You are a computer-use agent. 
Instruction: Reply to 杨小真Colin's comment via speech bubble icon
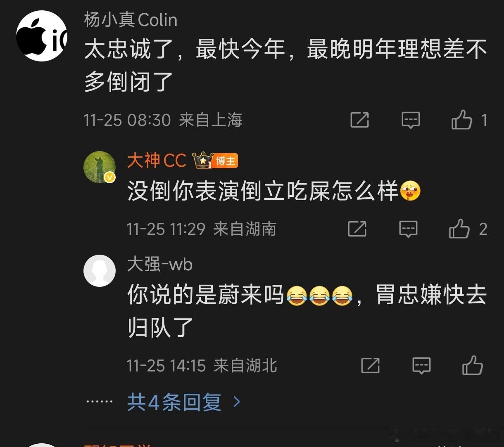pyautogui.click(x=411, y=120)
